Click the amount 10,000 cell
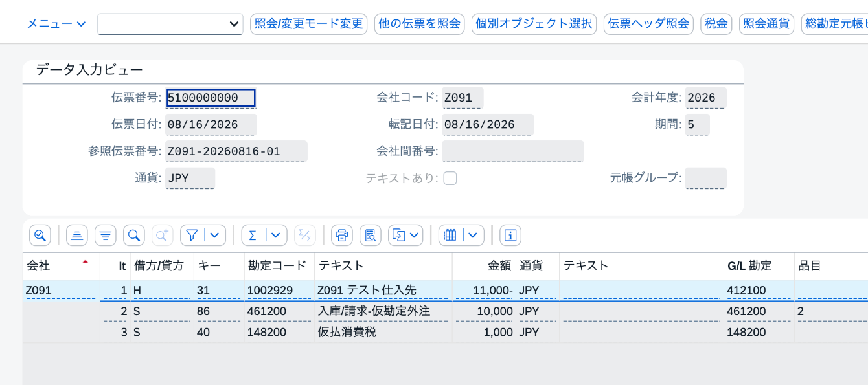868x385 pixels. point(484,311)
